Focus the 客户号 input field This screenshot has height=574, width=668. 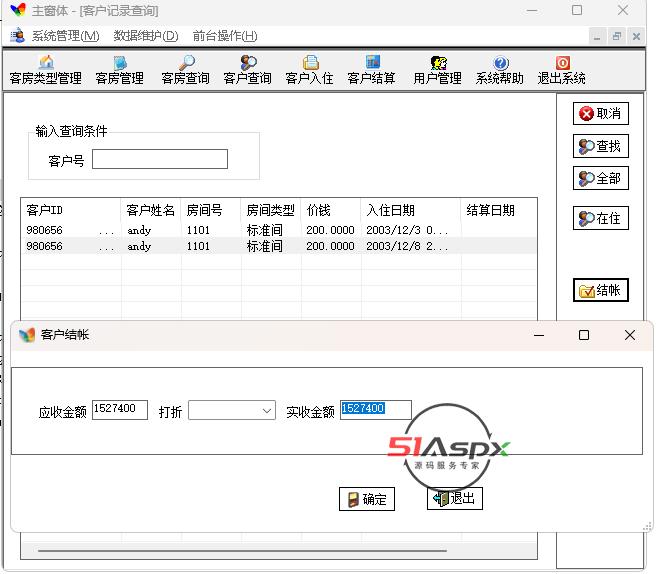[160, 160]
